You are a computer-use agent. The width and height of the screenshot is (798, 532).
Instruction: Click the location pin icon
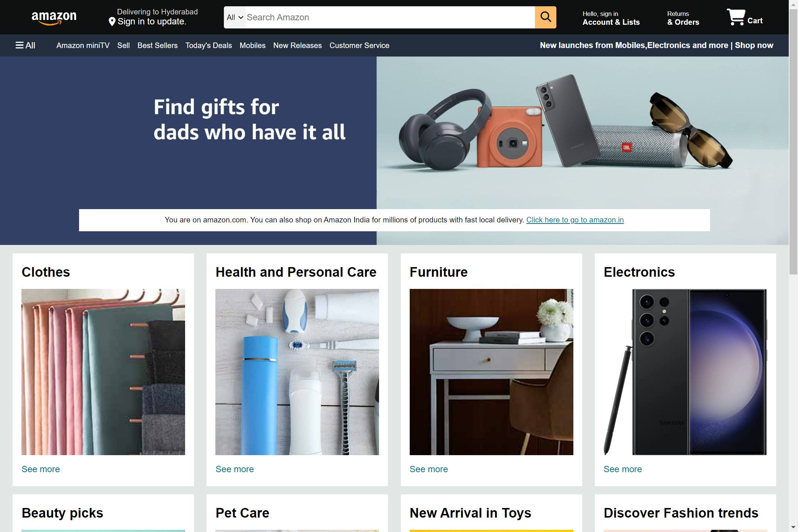(112, 22)
